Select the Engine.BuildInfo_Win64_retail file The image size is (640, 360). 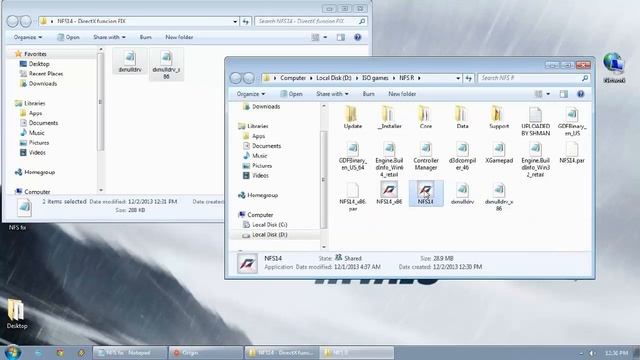(389, 159)
